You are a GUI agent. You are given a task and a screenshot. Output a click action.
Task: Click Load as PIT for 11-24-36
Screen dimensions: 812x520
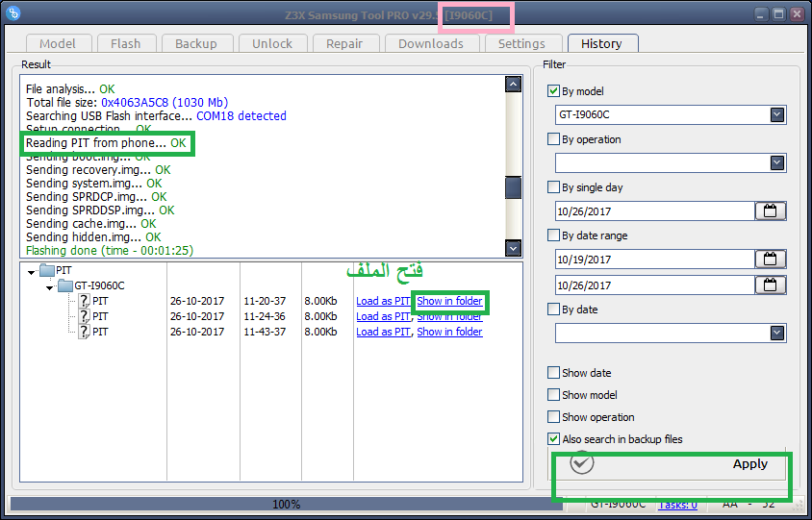383,316
